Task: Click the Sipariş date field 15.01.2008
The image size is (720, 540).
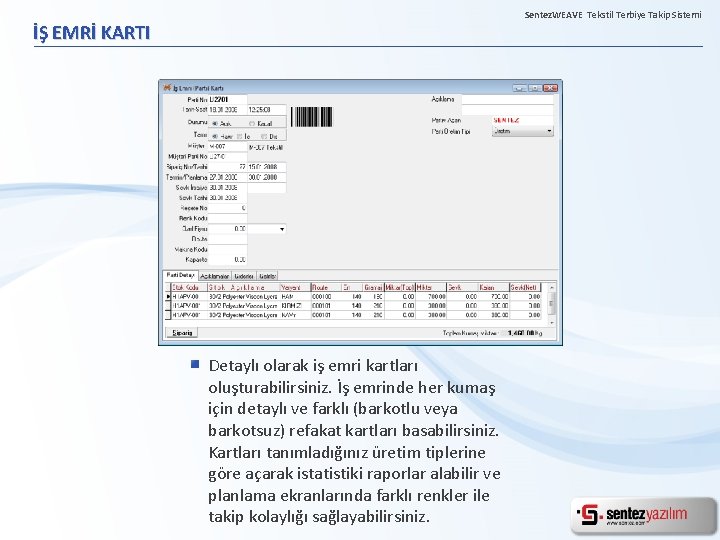Action: tap(267, 167)
